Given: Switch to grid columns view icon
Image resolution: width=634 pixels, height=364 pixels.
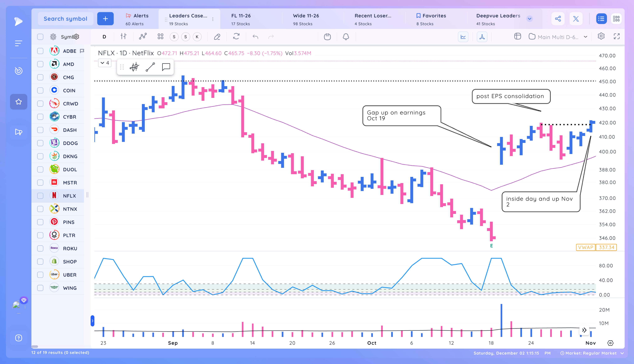Looking at the screenshot, I should 616,19.
